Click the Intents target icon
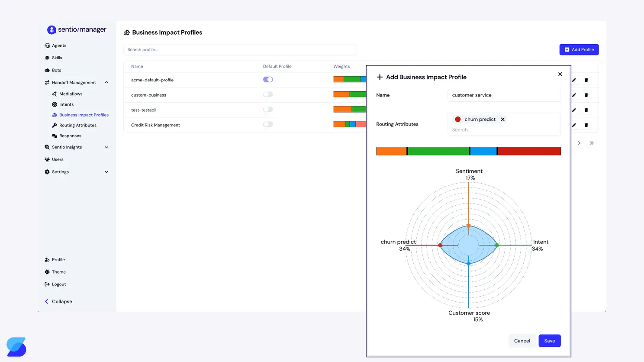Image resolution: width=644 pixels, height=362 pixels. point(55,104)
